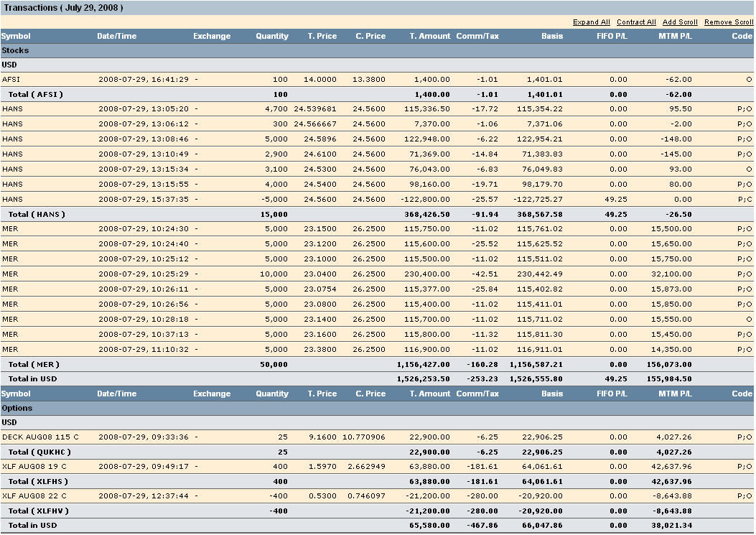Select the Transactions (July 29, 2008) title bar
Viewport: 756px width, 535px height.
377,8
